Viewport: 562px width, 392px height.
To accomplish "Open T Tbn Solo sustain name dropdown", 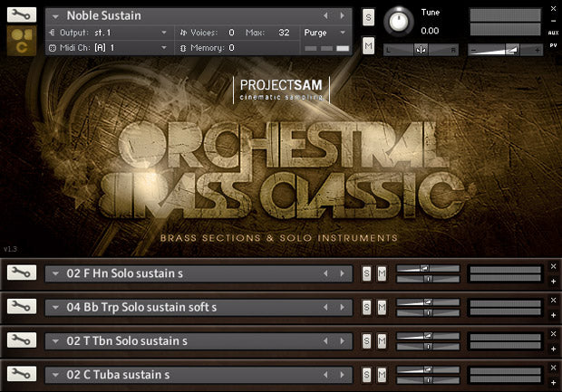I will click(x=55, y=341).
